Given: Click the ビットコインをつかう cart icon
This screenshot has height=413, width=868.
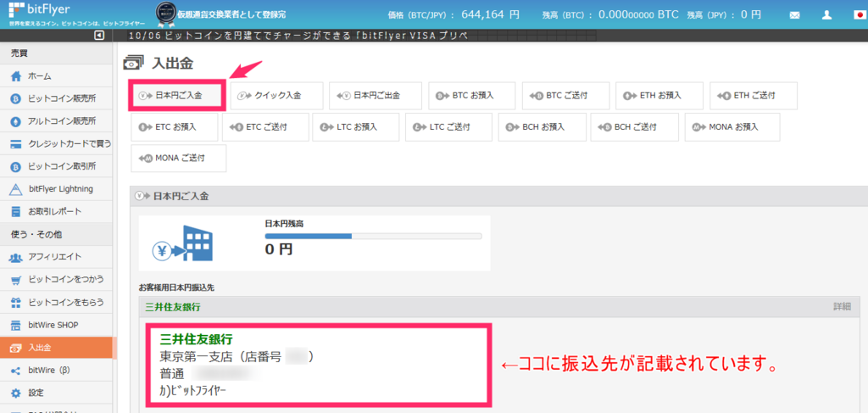Looking at the screenshot, I should click(x=16, y=280).
